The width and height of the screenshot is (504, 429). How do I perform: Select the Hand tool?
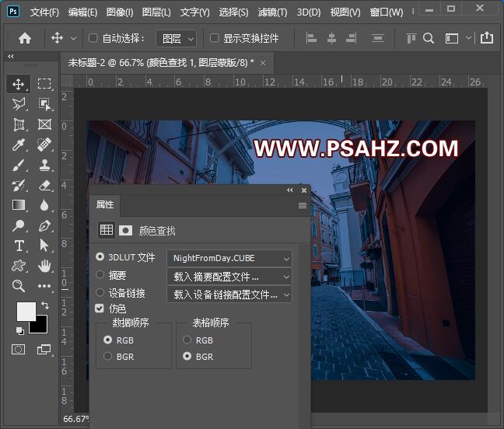(44, 266)
